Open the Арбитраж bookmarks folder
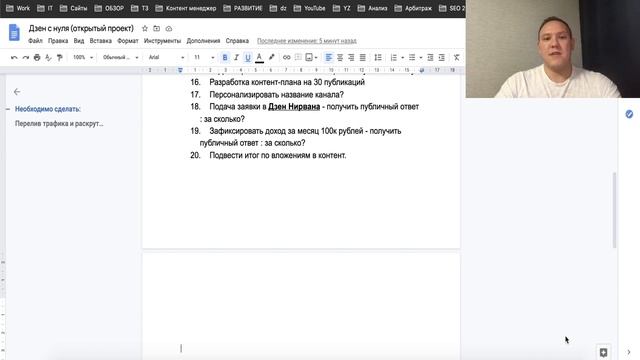The image size is (640, 360). coord(413,8)
